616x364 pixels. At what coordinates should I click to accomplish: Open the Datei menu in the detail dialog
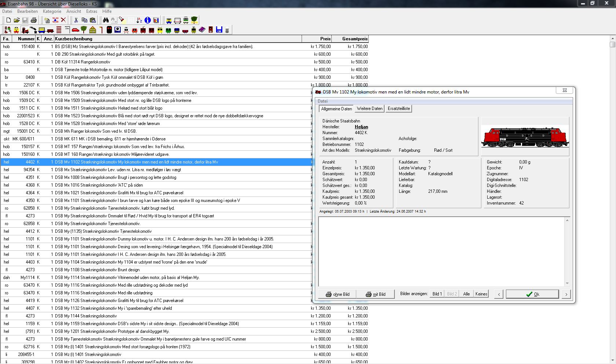[x=323, y=101]
